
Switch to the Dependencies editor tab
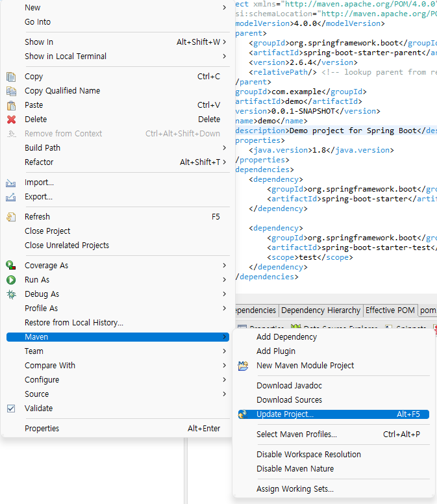(256, 310)
